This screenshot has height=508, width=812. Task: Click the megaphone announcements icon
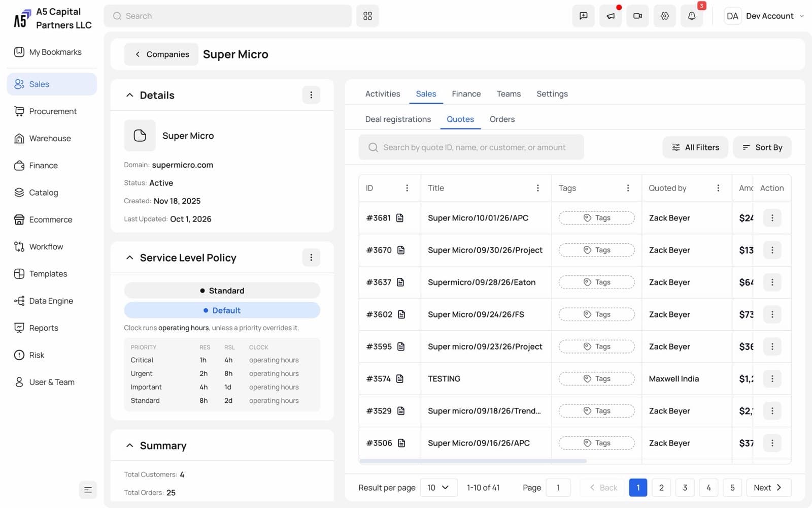611,16
